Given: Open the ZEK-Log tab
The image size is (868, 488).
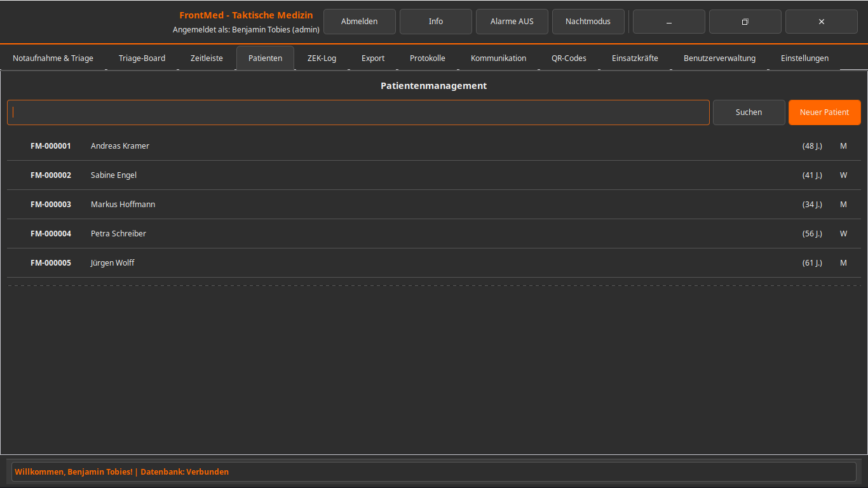Looking at the screenshot, I should click(322, 58).
